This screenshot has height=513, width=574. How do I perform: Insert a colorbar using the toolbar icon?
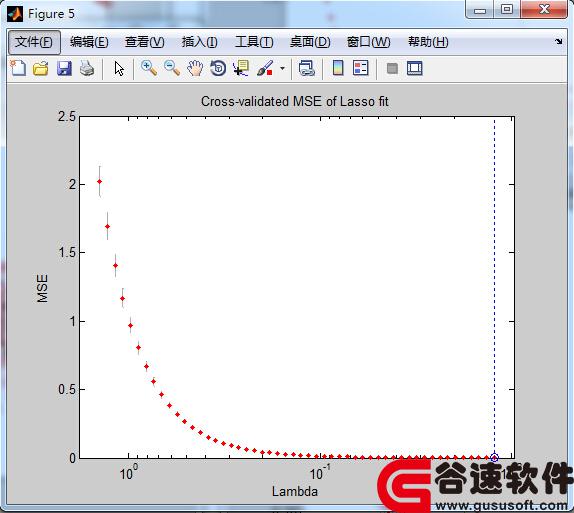pos(338,68)
